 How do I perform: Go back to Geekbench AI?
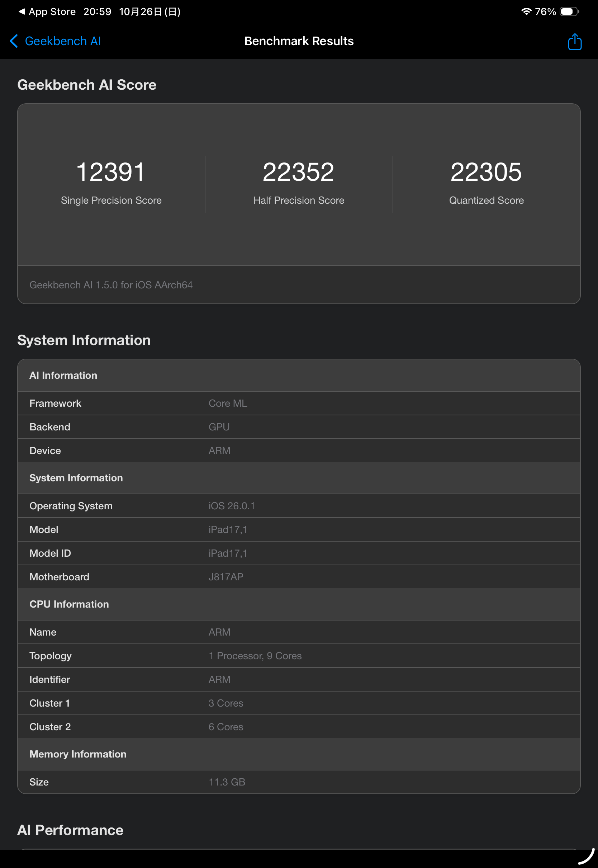[x=62, y=41]
